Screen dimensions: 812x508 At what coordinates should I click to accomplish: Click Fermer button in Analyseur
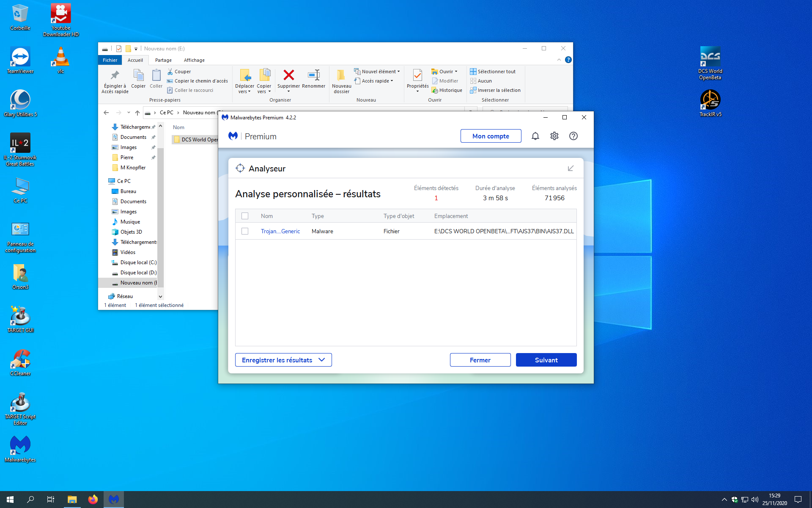point(480,360)
